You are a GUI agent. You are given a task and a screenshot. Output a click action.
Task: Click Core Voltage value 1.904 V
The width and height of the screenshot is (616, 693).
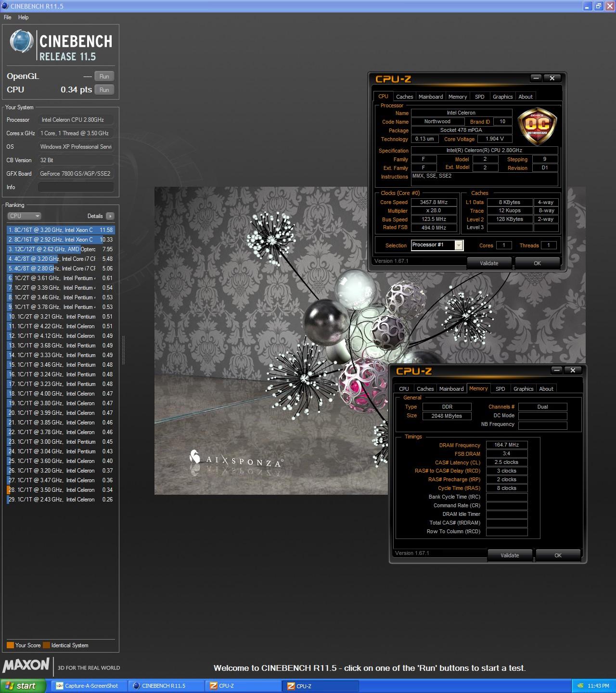click(x=495, y=139)
